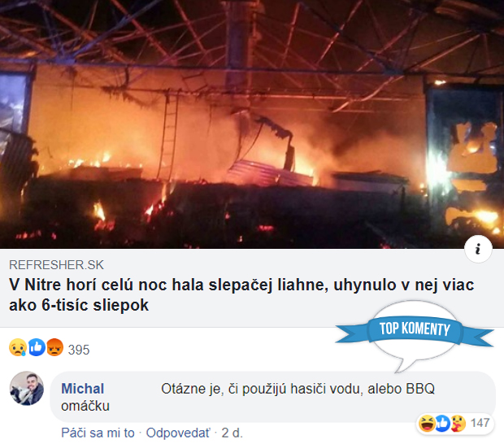Click the sad reaction emoji on post
This screenshot has width=504, height=444.
[18, 347]
